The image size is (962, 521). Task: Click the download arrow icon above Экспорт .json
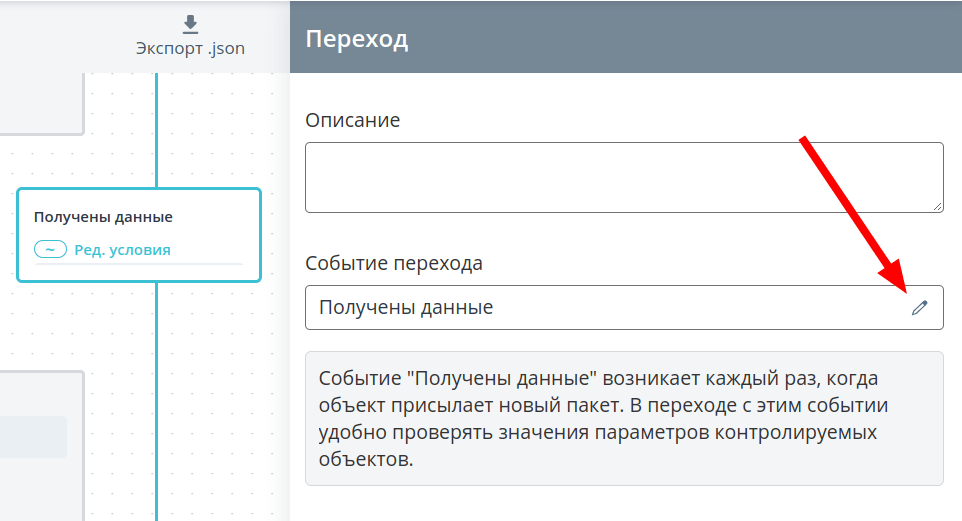(x=190, y=24)
